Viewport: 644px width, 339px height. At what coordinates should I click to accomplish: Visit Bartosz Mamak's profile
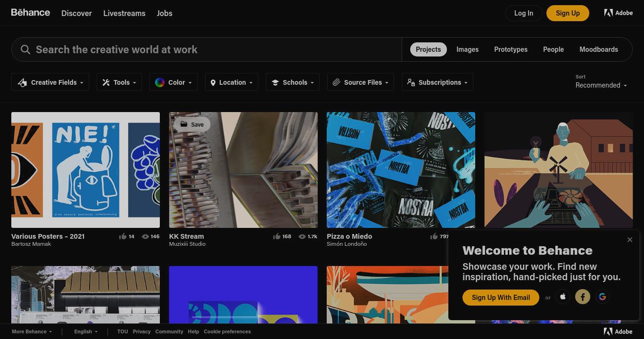coord(31,244)
